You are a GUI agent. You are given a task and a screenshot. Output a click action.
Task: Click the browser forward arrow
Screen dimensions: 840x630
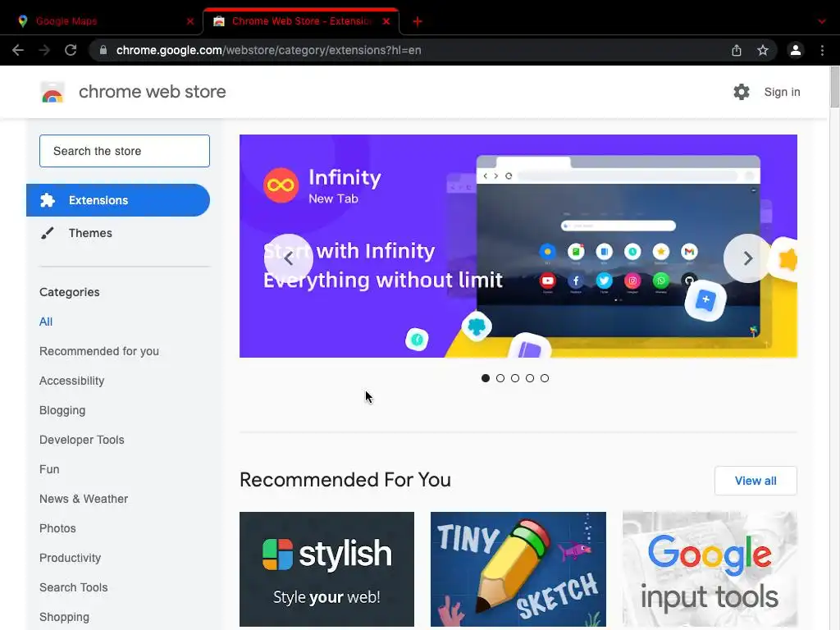(x=44, y=50)
